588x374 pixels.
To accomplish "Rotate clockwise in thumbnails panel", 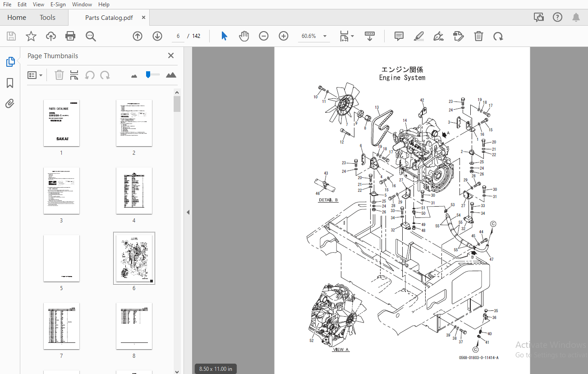I will (x=105, y=75).
